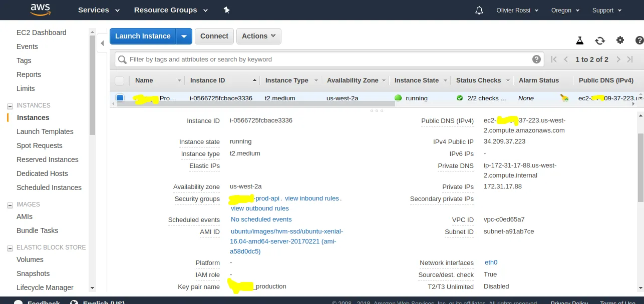The width and height of the screenshot is (644, 304).
Task: Collapse the left navigation pane arrow
Action: pyautogui.click(x=102, y=43)
